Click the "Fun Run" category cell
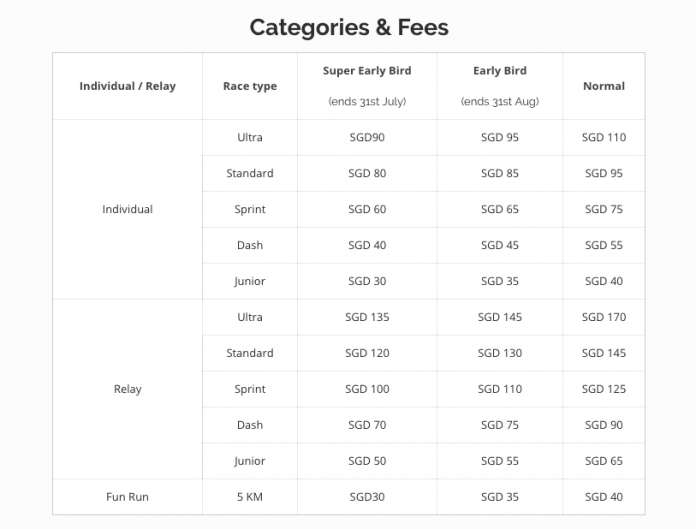 pyautogui.click(x=127, y=497)
